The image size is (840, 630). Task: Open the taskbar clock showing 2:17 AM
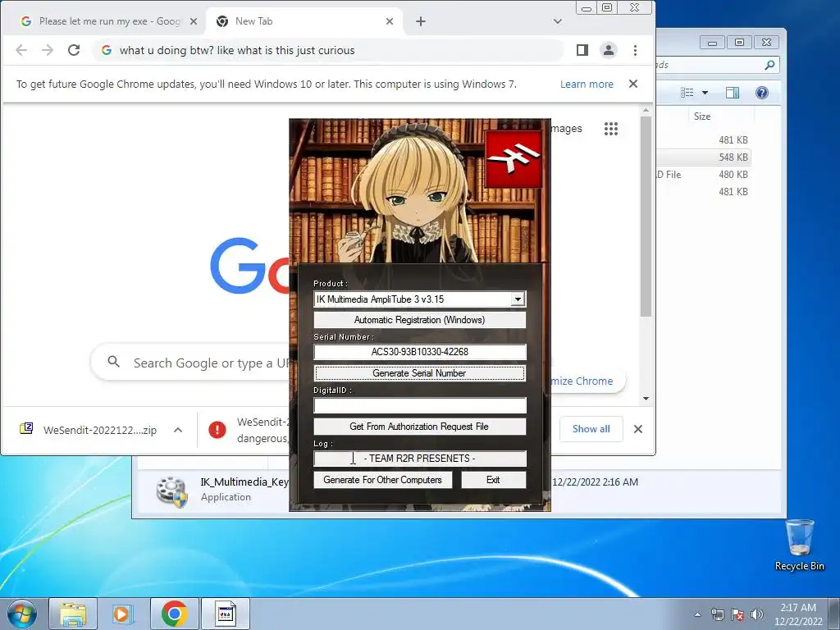pyautogui.click(x=798, y=614)
